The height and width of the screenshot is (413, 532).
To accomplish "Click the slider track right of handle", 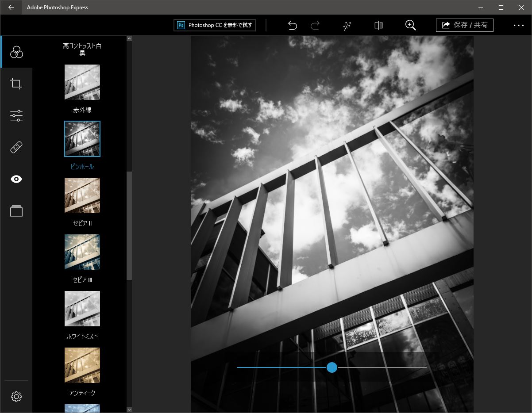I will click(382, 367).
